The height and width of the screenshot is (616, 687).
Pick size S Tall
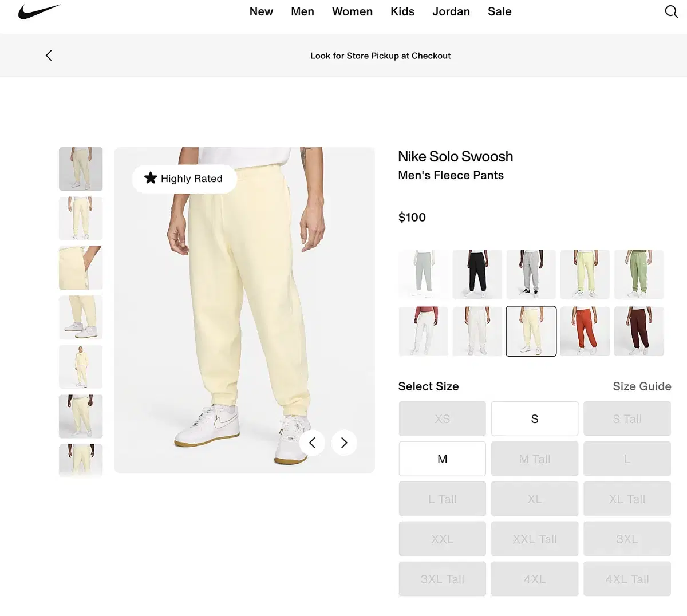coord(627,419)
